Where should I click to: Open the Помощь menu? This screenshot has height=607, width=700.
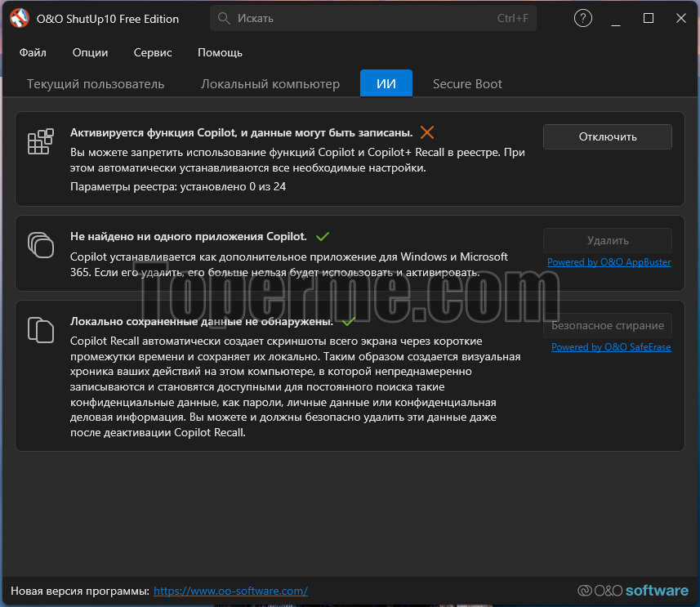tap(220, 52)
